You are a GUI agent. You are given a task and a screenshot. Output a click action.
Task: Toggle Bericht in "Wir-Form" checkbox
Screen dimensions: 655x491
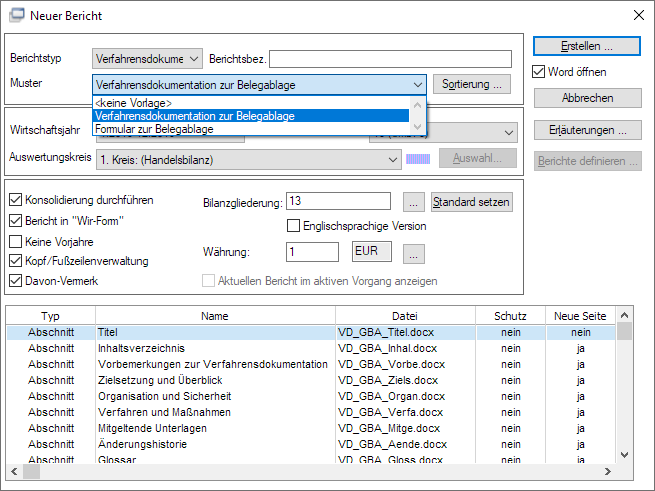coord(15,221)
